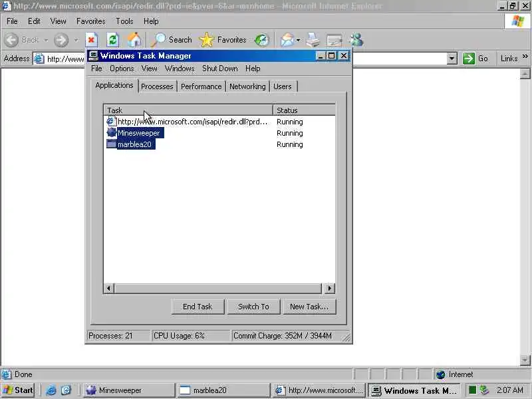Click the IE page scroll down arrow
The image size is (532, 399).
click(x=525, y=360)
